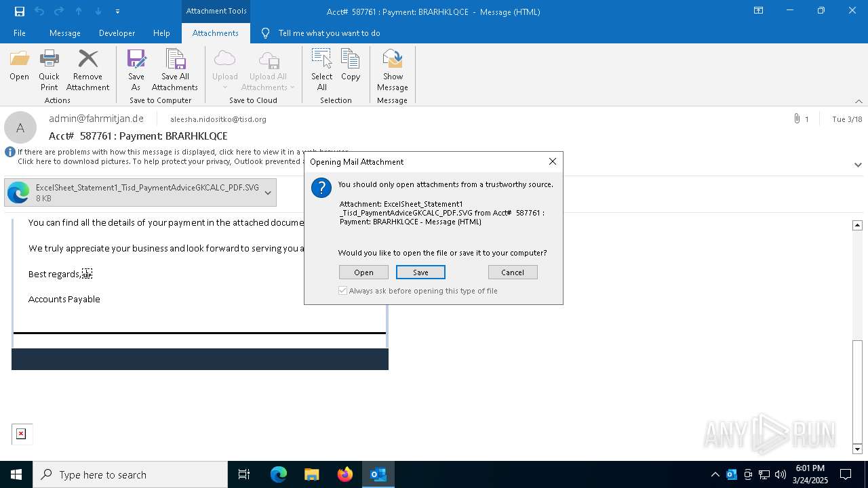
Task: Click message scrollbar up arrow
Action: pos(857,225)
